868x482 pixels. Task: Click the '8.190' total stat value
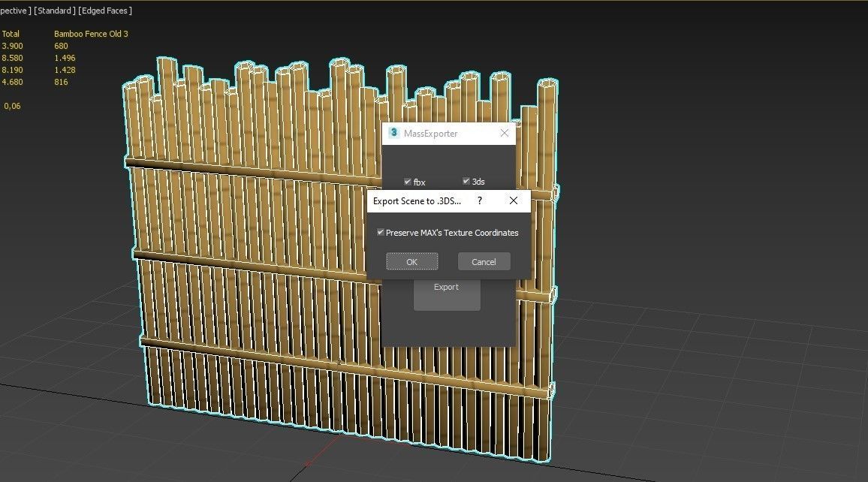tap(12, 71)
